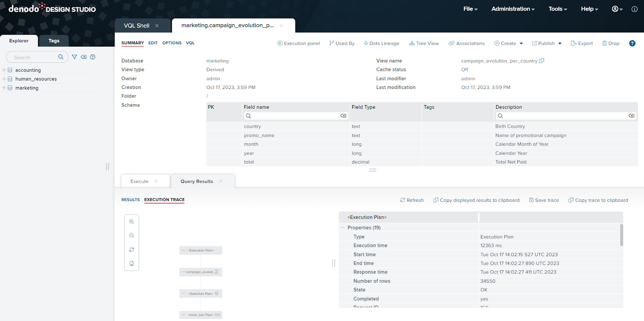Click the info icon in the header

(634, 9)
